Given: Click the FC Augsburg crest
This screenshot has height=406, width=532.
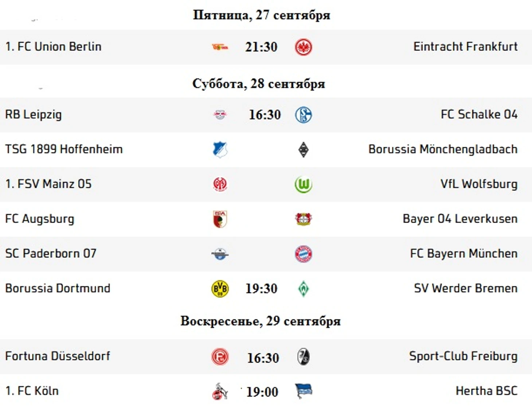Looking at the screenshot, I should pyautogui.click(x=220, y=219).
